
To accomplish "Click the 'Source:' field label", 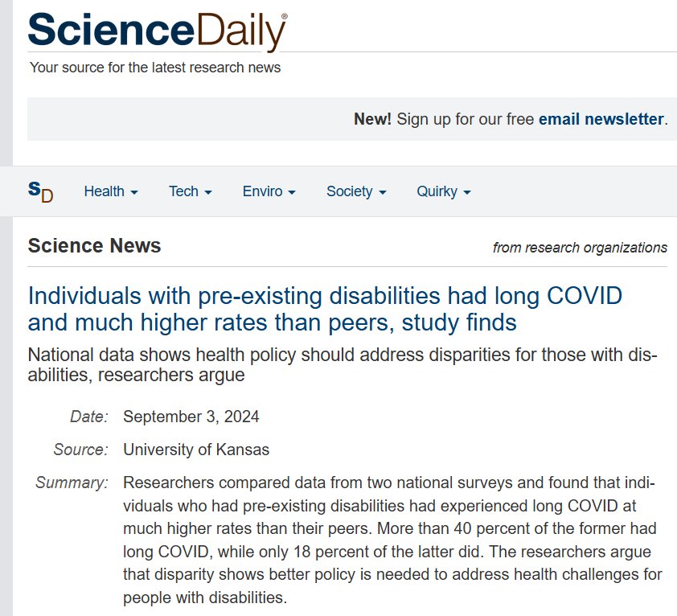I will point(80,450).
